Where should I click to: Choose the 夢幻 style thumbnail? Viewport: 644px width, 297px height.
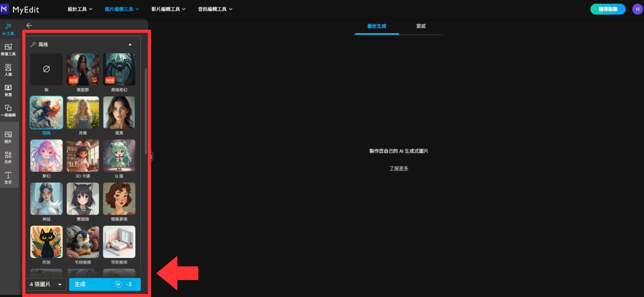46,155
